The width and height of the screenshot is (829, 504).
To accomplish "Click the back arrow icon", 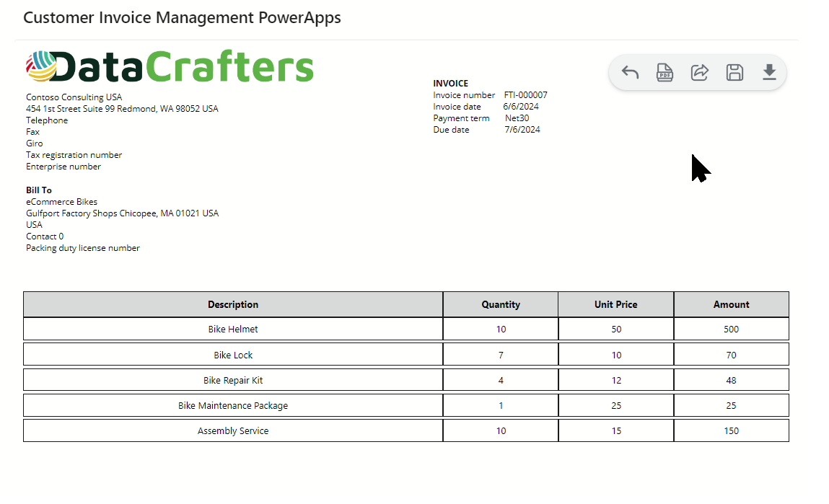I will click(x=630, y=72).
